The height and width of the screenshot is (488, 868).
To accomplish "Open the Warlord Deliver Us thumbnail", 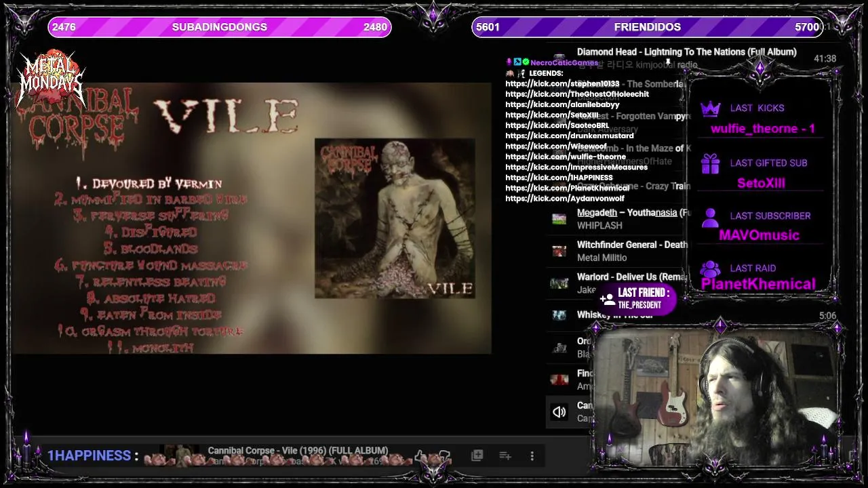I will (559, 283).
